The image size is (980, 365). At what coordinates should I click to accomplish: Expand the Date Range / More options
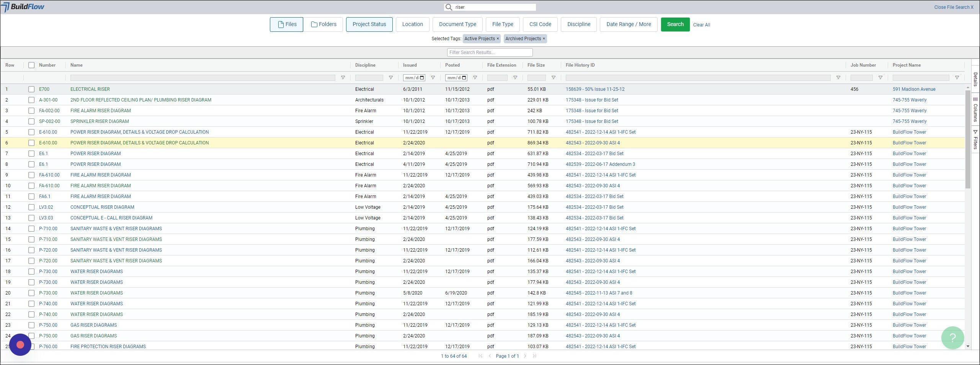[628, 25]
